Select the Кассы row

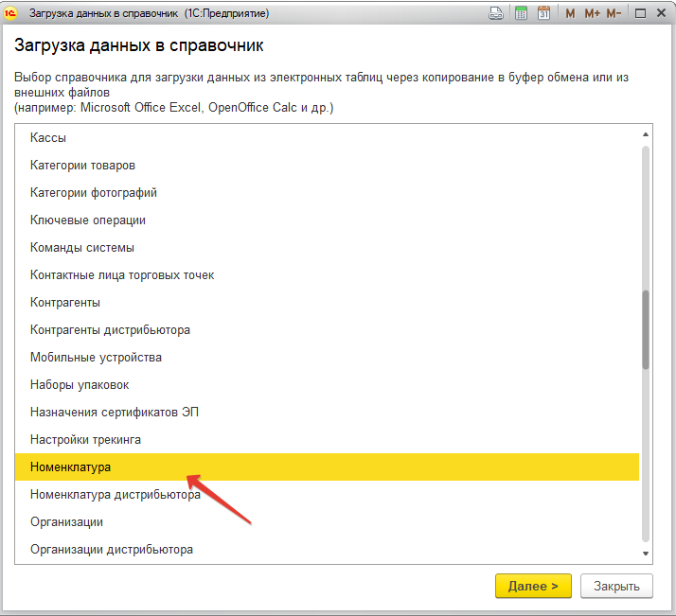point(327,138)
